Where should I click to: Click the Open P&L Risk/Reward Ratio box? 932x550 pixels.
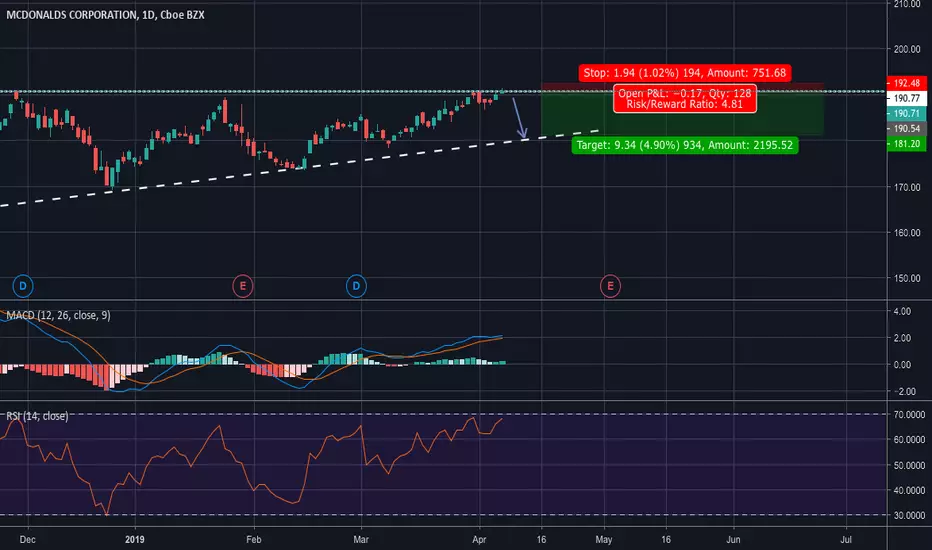tap(685, 99)
